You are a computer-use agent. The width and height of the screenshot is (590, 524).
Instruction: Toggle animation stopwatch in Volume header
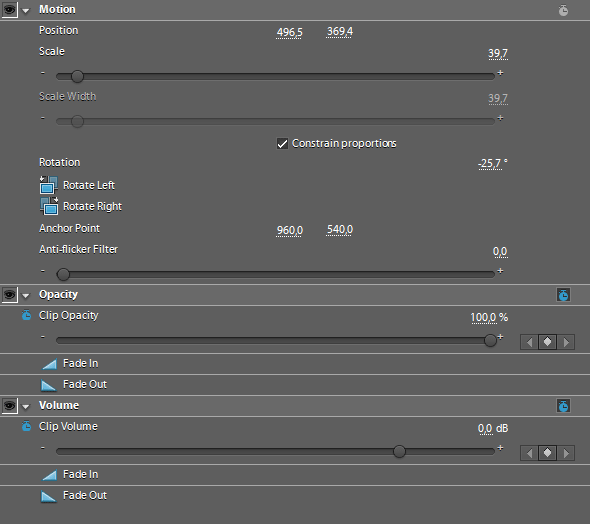pos(563,406)
